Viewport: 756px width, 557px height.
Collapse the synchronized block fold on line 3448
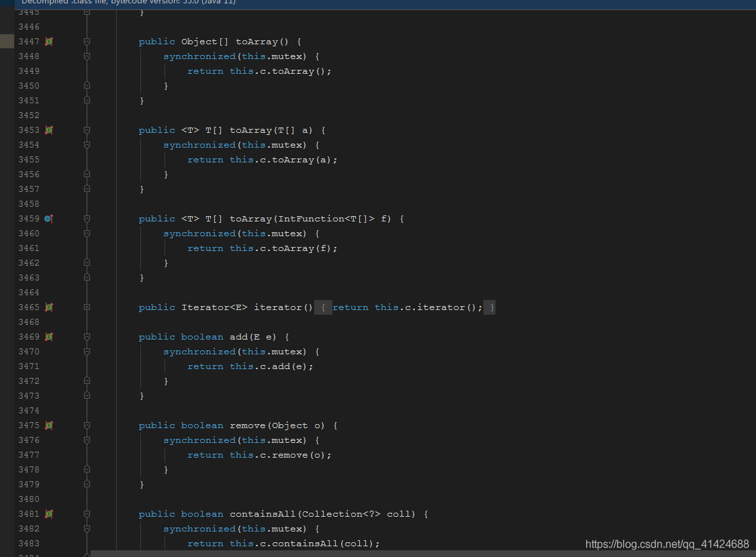87,56
